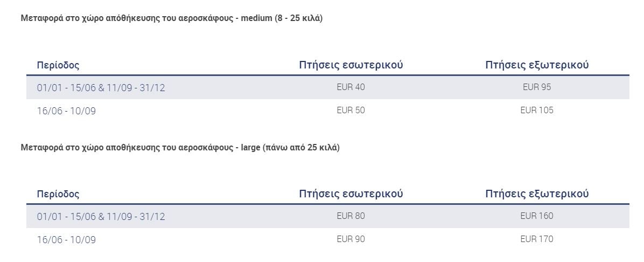Click the EUR 170 price cell

[537, 239]
